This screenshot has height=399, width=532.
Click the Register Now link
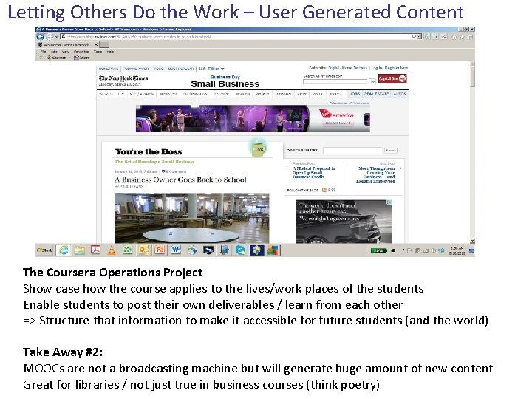pyautogui.click(x=396, y=68)
